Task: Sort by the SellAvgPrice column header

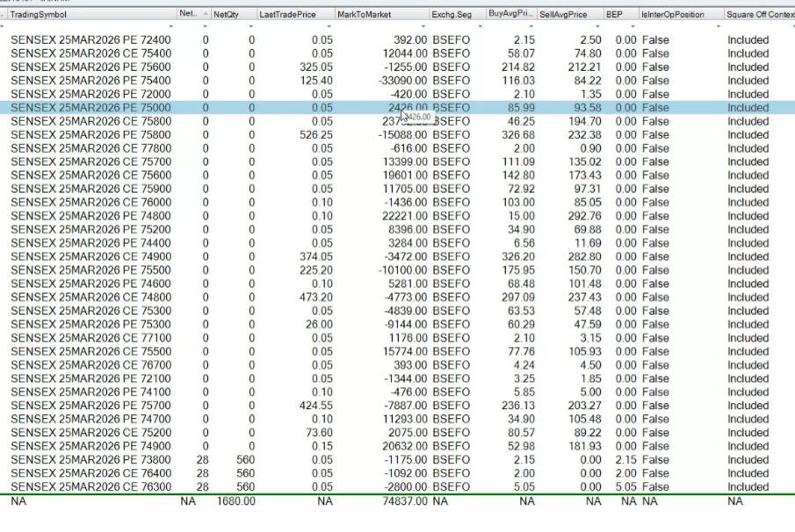Action: (x=570, y=14)
